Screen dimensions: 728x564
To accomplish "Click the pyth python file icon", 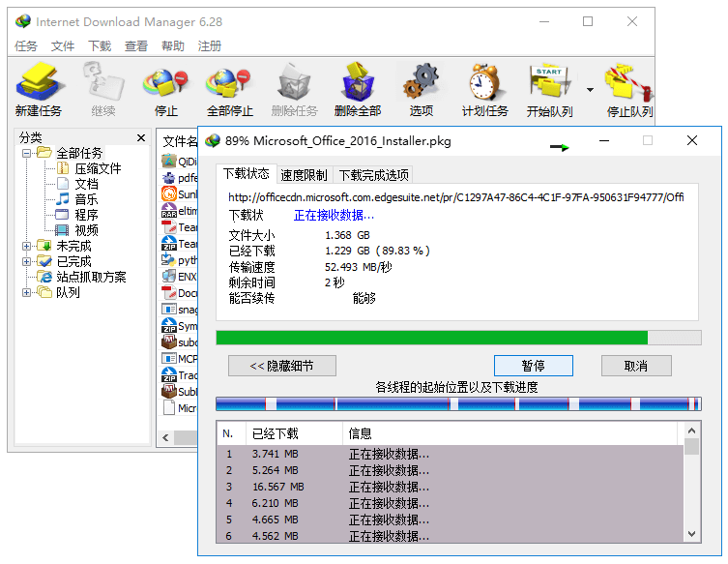I will click(168, 259).
